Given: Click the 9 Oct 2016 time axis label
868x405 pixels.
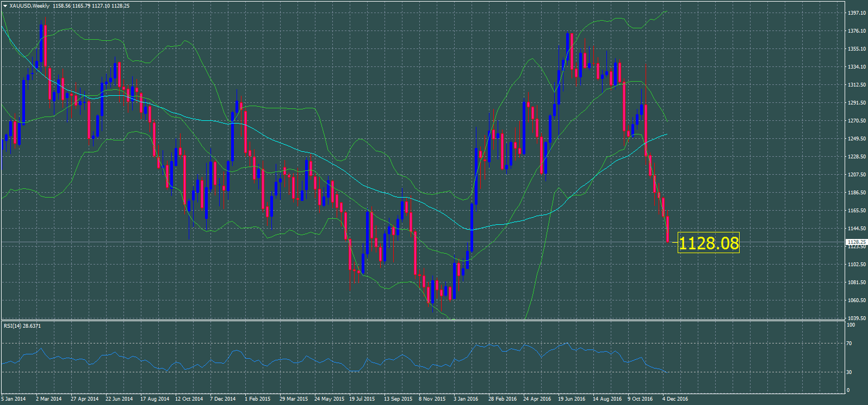Looking at the screenshot, I should 640,399.
